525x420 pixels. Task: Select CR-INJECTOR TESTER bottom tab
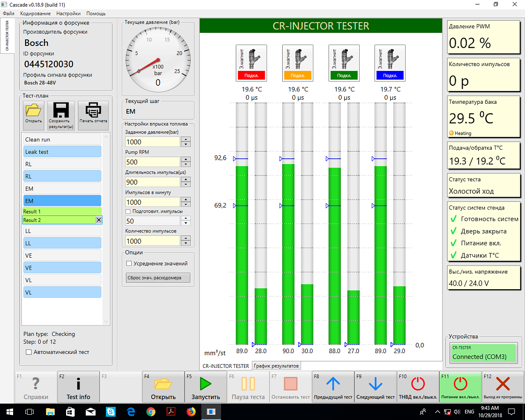click(x=226, y=366)
